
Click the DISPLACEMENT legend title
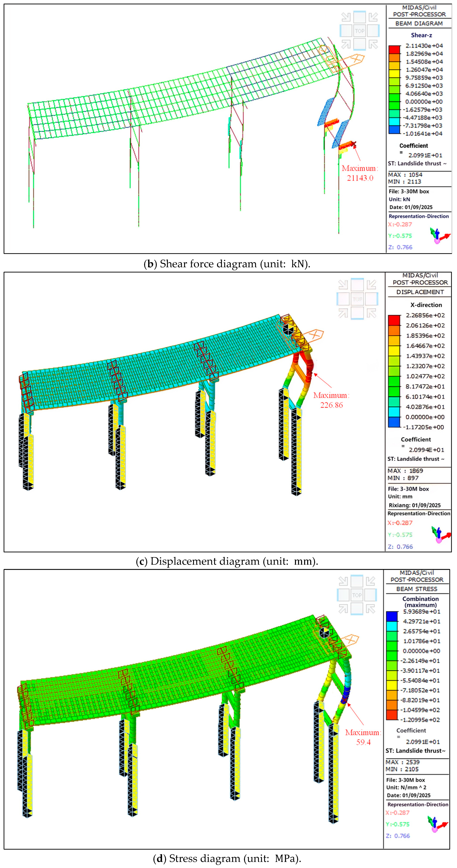[420, 292]
